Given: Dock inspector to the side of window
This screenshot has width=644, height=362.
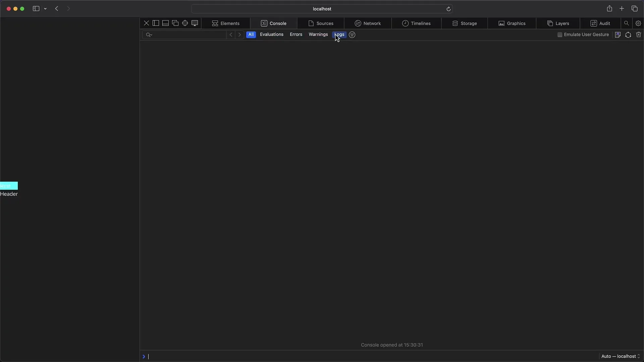Looking at the screenshot, I should 156,23.
